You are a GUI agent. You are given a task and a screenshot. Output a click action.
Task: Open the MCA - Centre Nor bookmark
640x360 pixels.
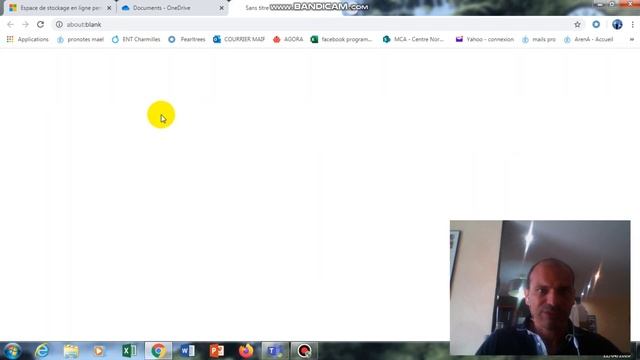click(413, 39)
